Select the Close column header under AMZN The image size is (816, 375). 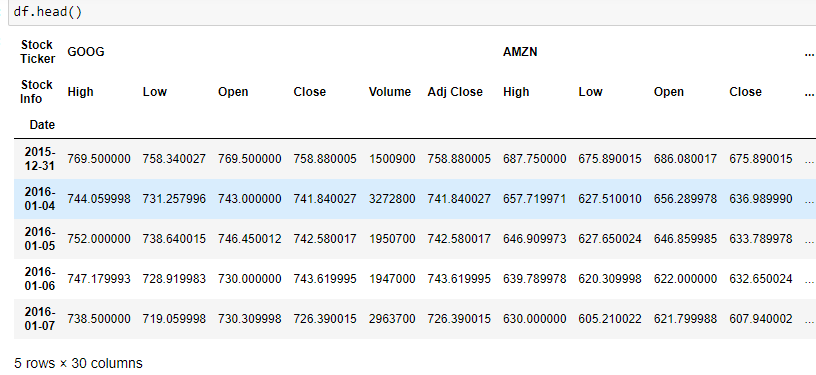click(x=745, y=92)
